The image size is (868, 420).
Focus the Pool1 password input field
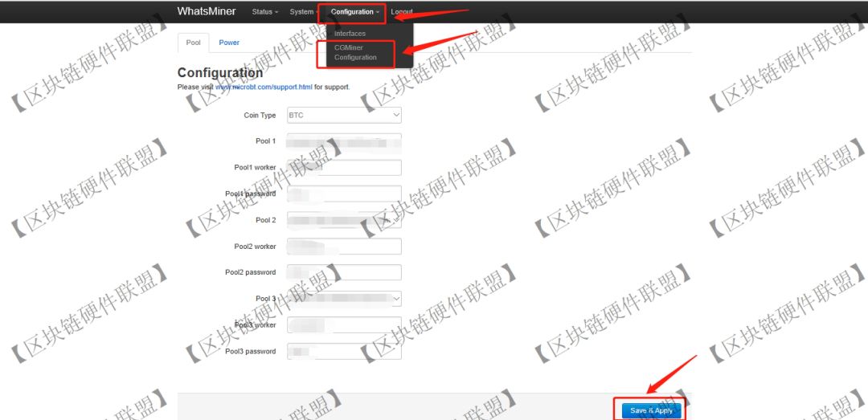(x=344, y=194)
